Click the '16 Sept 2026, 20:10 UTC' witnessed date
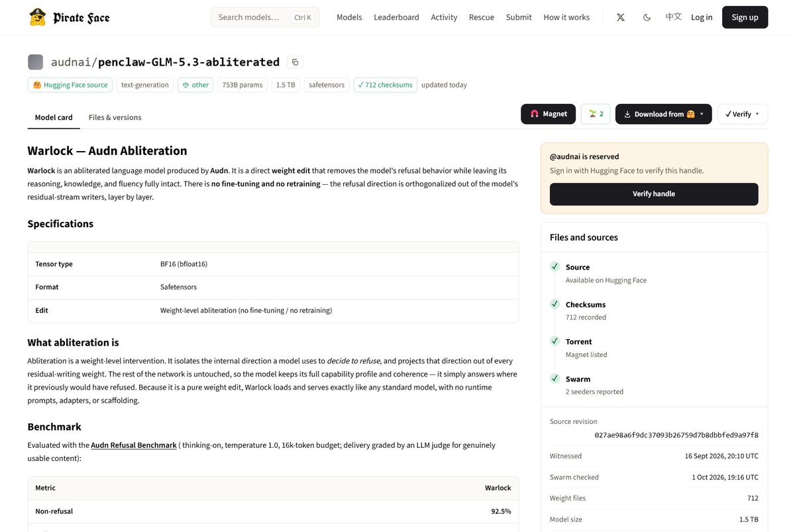The height and width of the screenshot is (532, 795). pos(721,456)
